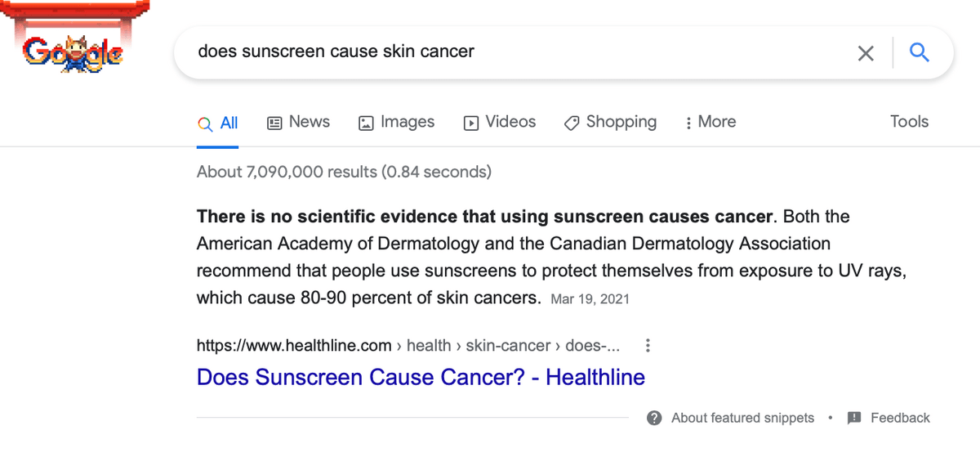Click the Feedback link

coord(900,418)
